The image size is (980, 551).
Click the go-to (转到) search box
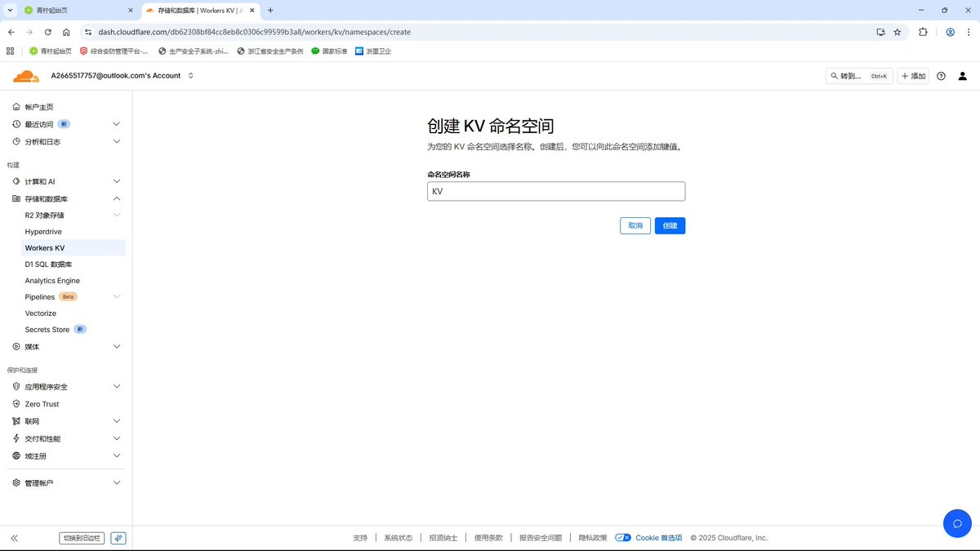pyautogui.click(x=859, y=76)
